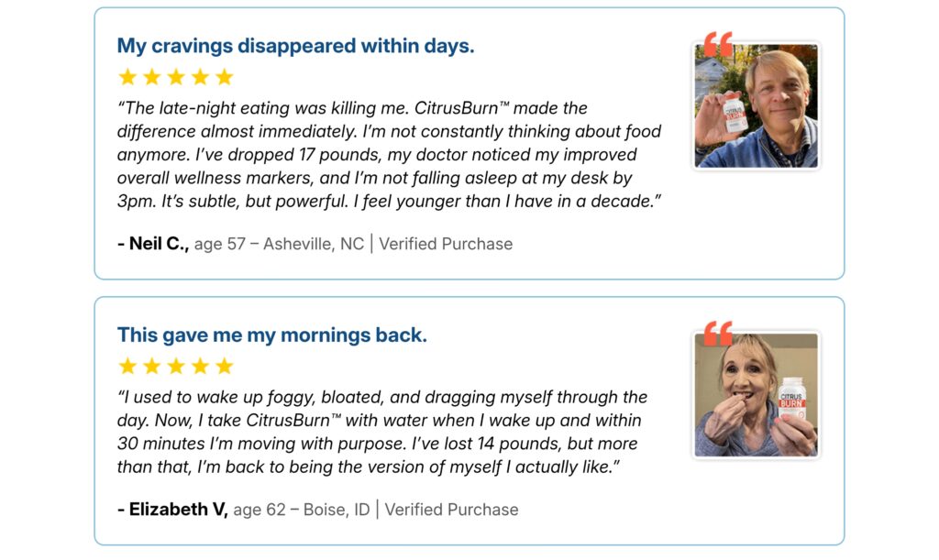Click the orange quote icon on Neil's review

point(718,44)
